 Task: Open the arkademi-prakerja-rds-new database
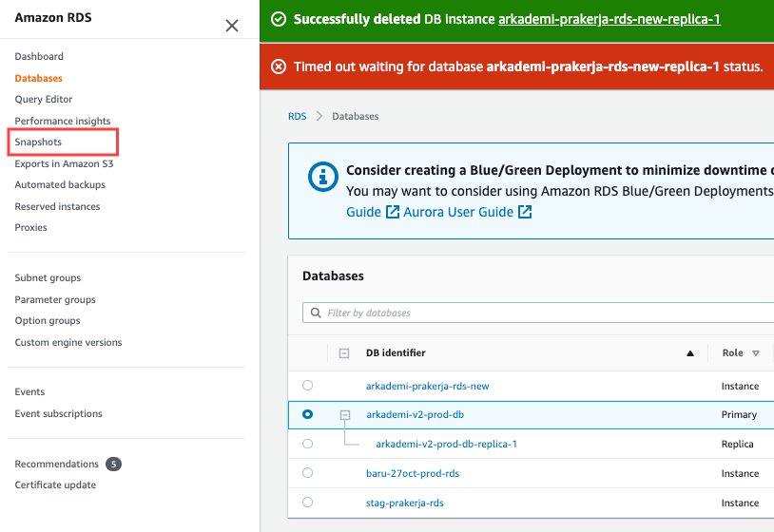click(x=428, y=386)
